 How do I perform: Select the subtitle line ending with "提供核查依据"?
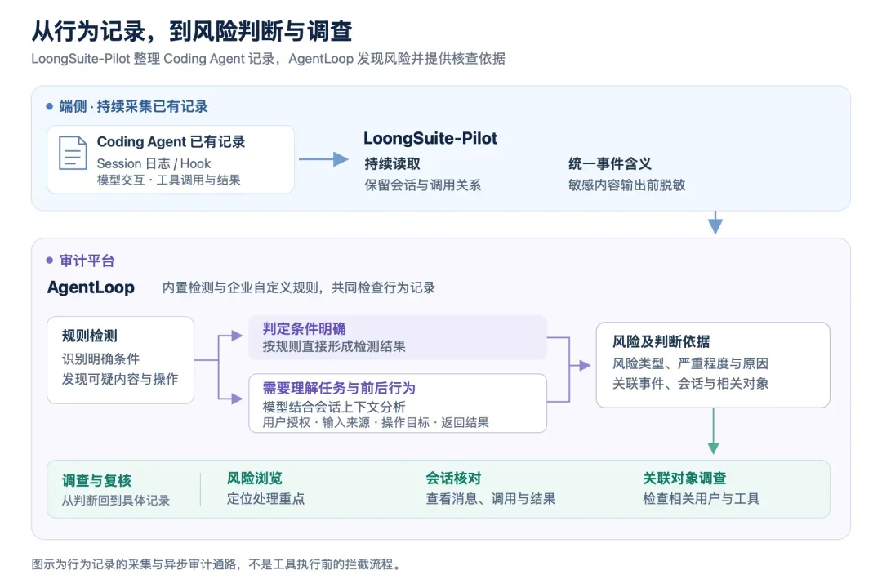pos(269,59)
